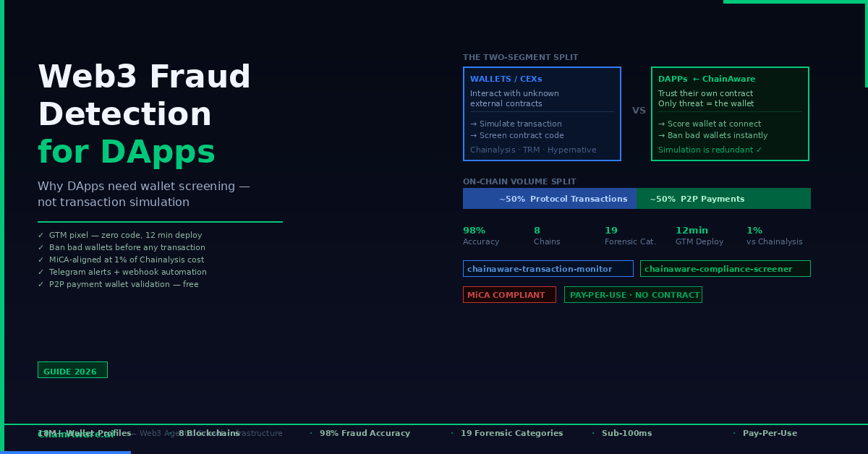
Task: Click the ~50% Protocol Transactions bar segment
Action: pyautogui.click(x=550, y=199)
